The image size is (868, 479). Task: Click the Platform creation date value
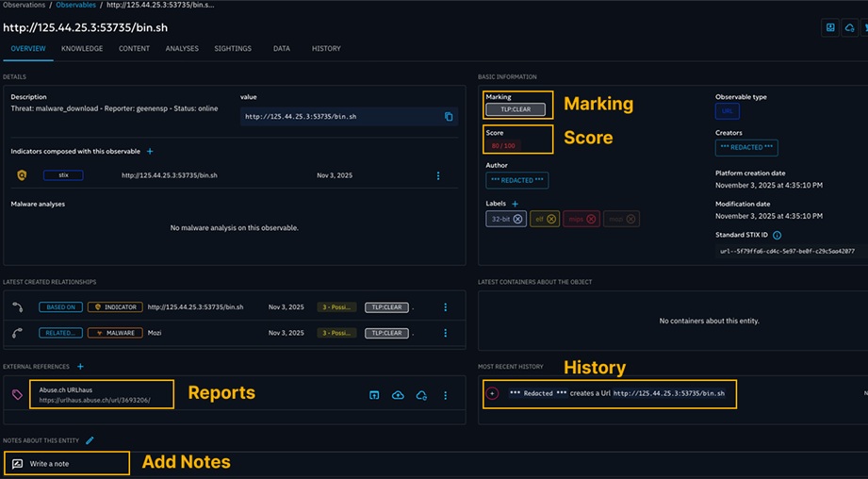[768, 186]
